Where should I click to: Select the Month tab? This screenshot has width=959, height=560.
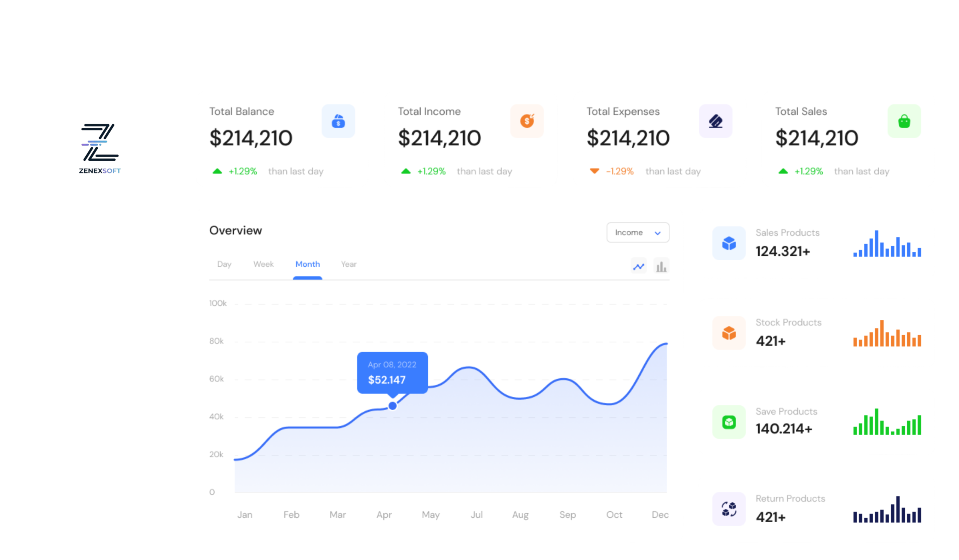pos(308,264)
